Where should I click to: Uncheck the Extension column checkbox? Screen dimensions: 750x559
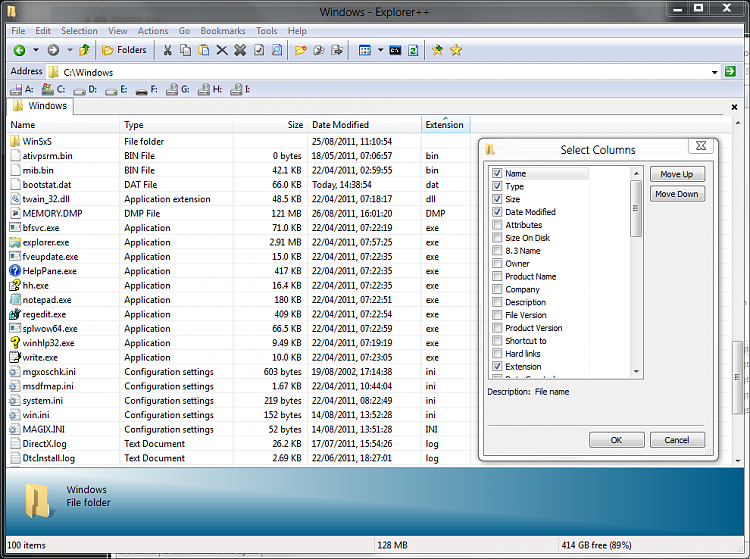coord(497,367)
